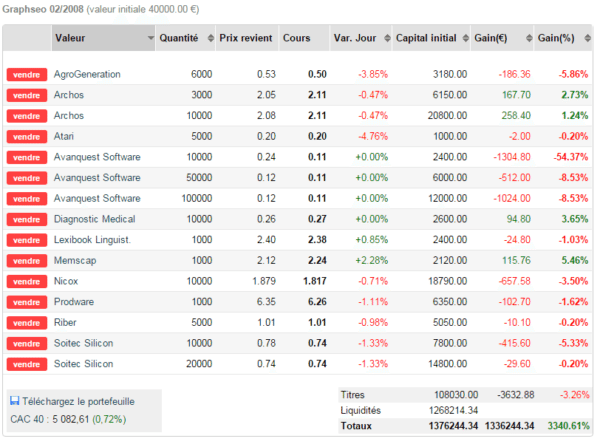The width and height of the screenshot is (600, 447).
Task: Click vendre for Archos 3000 shares
Action: coord(27,95)
